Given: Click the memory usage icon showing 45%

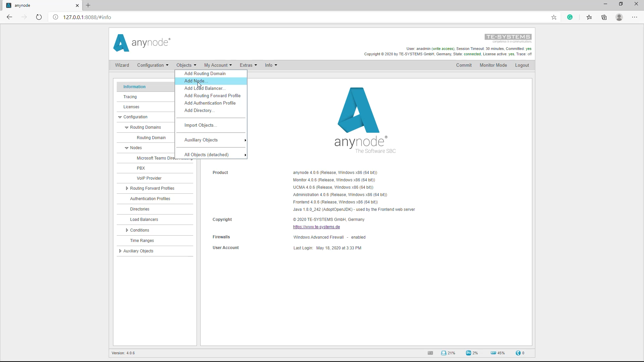Looking at the screenshot, I should (493, 353).
